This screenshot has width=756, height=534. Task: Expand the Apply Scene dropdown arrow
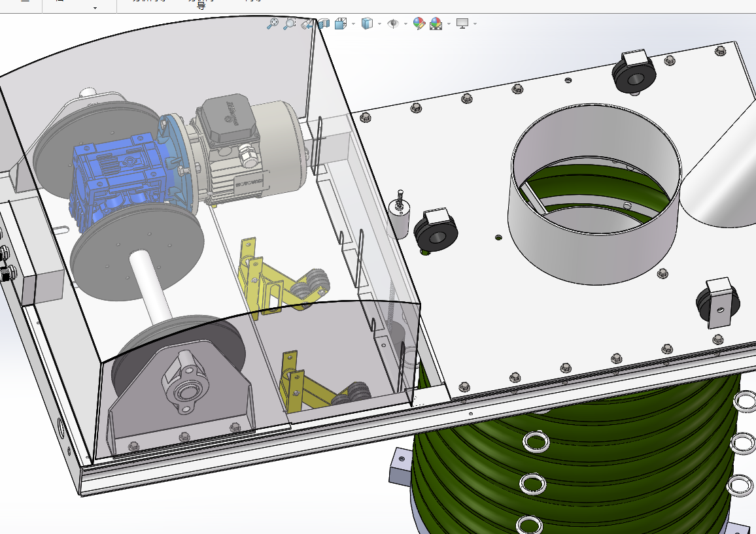pyautogui.click(x=449, y=24)
